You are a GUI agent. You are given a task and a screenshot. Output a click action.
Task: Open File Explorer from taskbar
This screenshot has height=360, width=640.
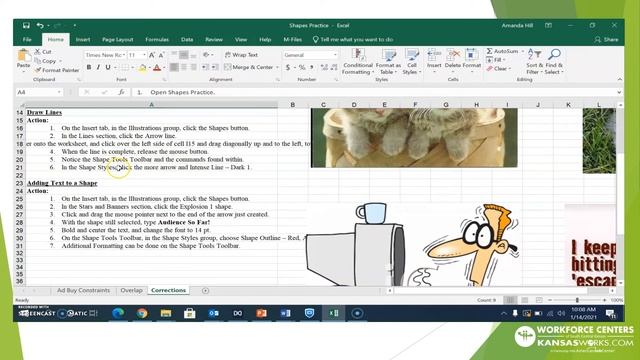[166, 313]
